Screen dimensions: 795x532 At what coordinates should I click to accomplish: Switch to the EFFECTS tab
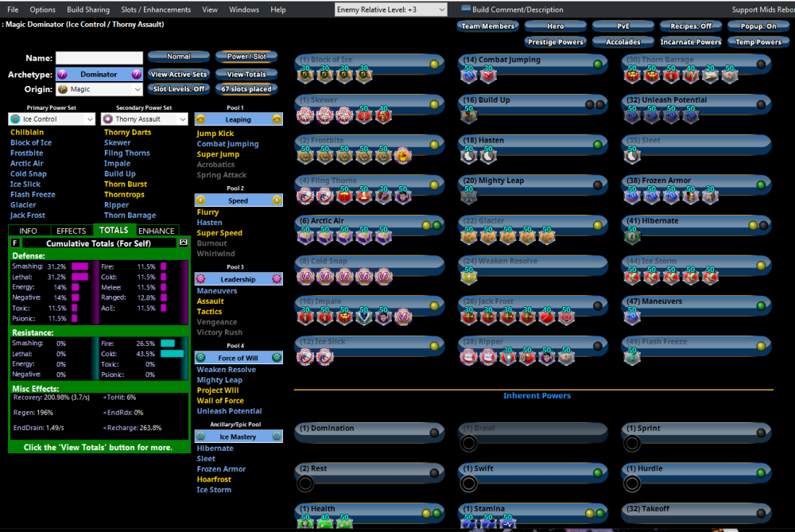pos(71,231)
